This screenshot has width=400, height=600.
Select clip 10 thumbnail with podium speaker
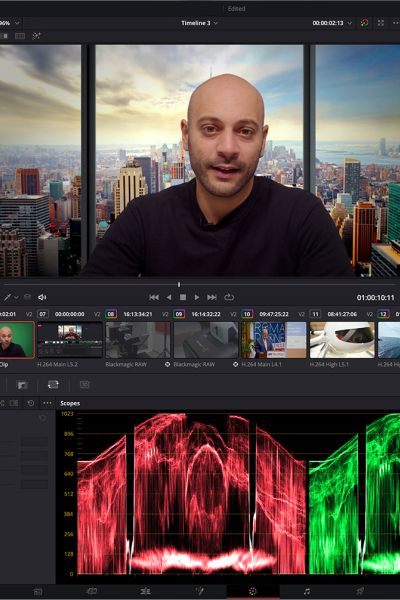(x=274, y=340)
